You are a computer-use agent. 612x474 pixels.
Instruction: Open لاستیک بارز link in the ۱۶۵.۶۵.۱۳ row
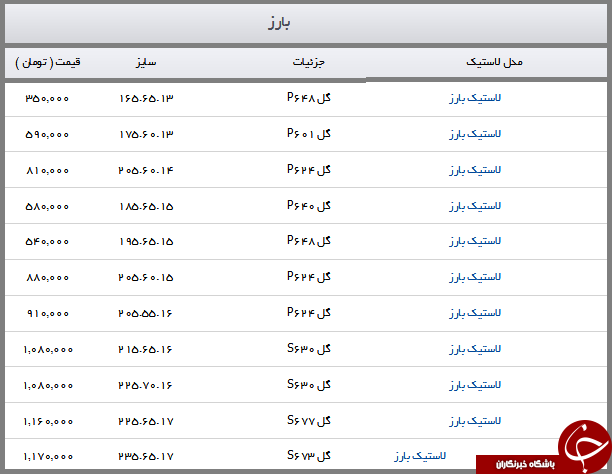[475, 98]
